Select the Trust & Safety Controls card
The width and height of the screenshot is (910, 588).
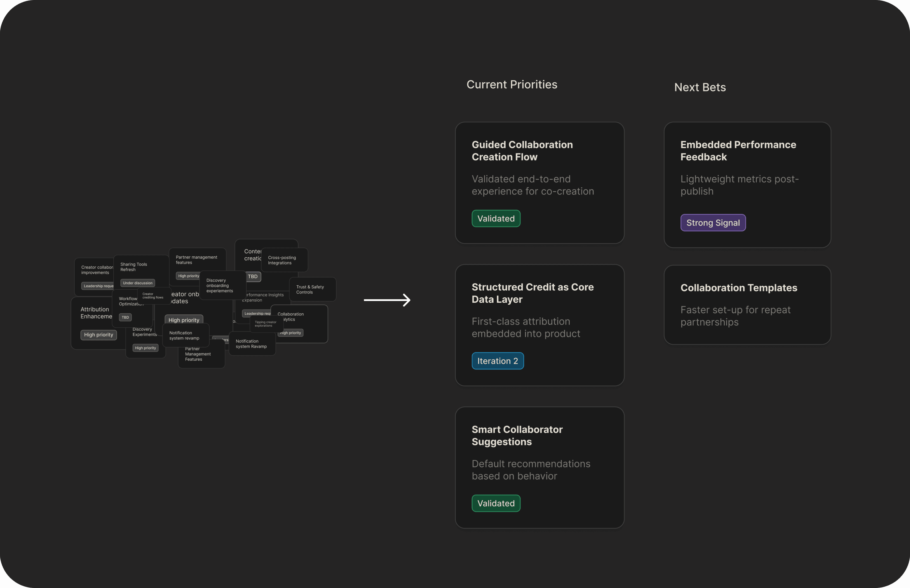[x=312, y=289]
